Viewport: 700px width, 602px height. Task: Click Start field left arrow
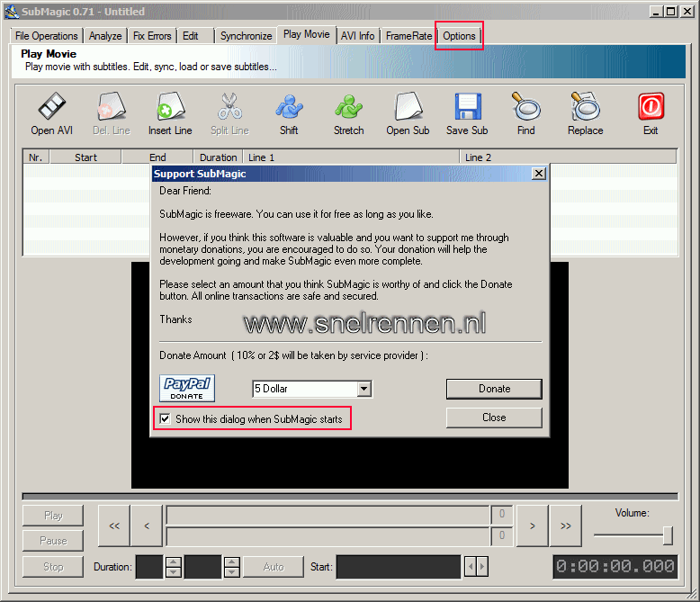471,567
